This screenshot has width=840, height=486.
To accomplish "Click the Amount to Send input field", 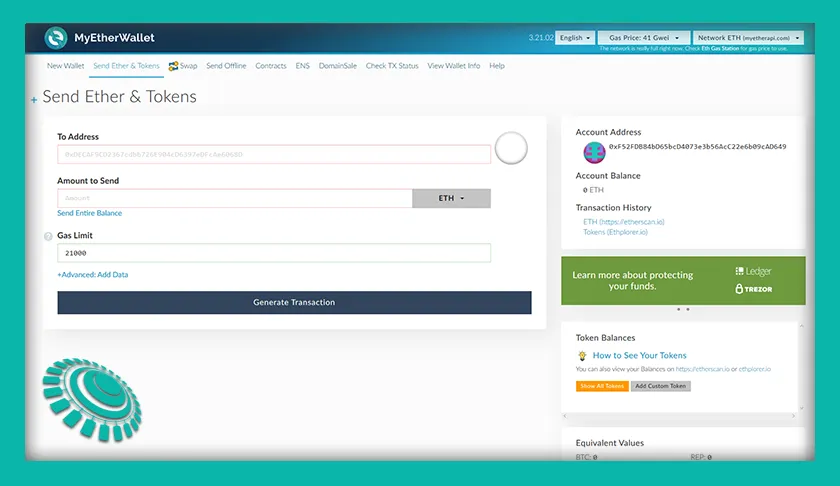I will pyautogui.click(x=235, y=198).
